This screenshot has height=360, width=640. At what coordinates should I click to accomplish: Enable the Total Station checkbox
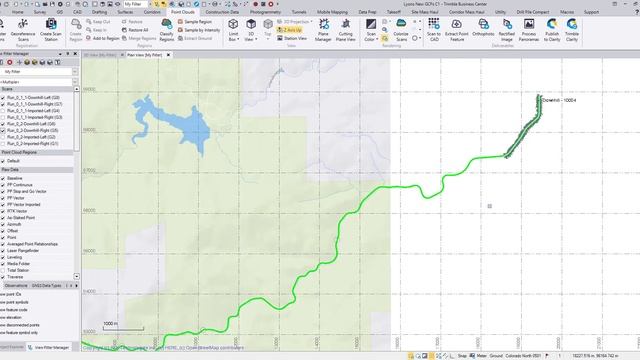click(3, 270)
